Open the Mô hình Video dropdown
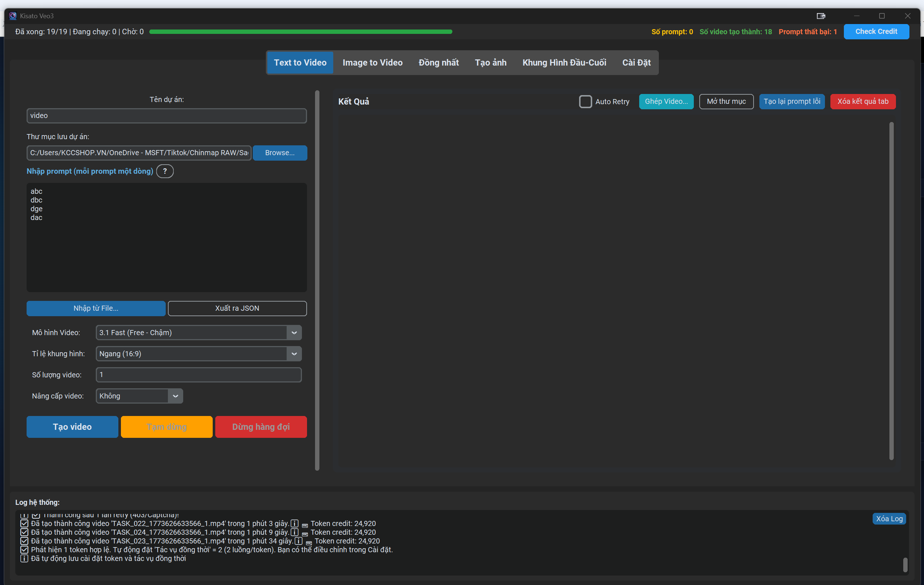 pyautogui.click(x=294, y=333)
